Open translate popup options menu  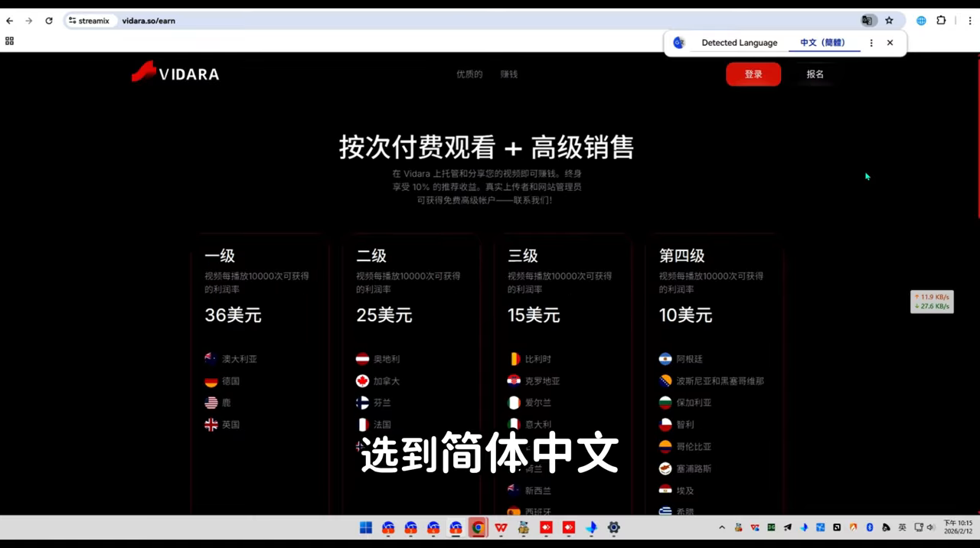pyautogui.click(x=871, y=43)
